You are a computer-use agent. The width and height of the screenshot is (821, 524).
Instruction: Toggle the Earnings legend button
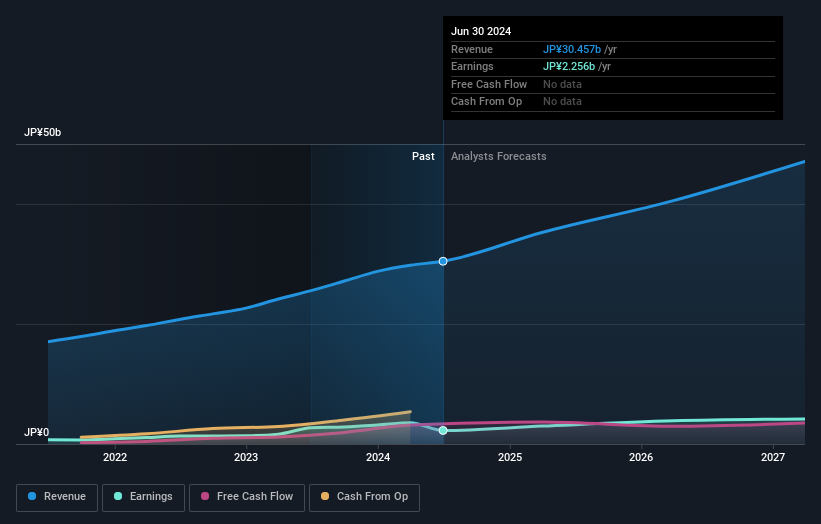coord(143,497)
